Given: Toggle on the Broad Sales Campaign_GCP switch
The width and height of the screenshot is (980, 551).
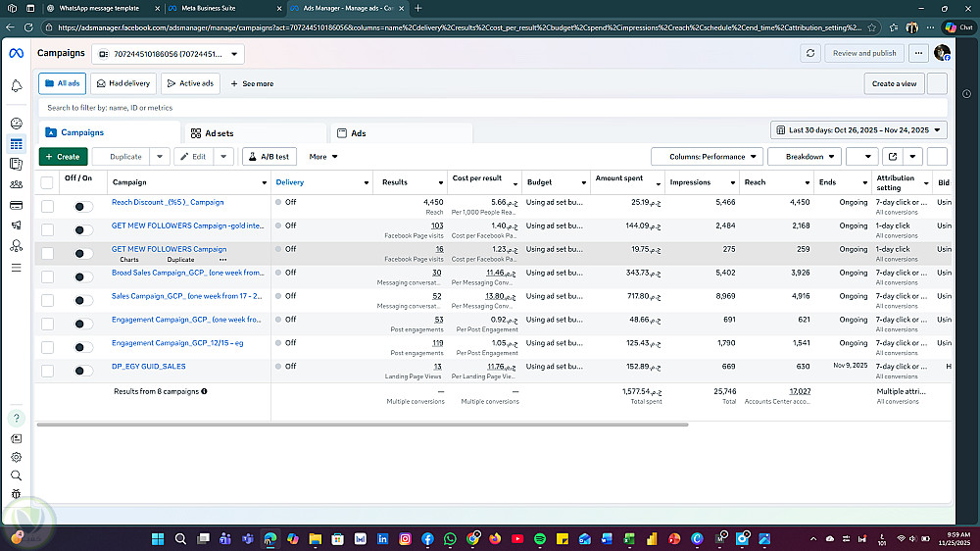Looking at the screenshot, I should (x=82, y=277).
